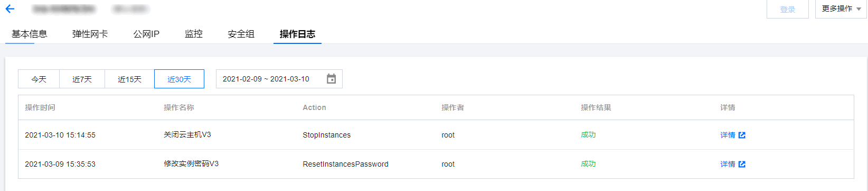Open the 监控 tab
The image size is (868, 191).
point(194,34)
